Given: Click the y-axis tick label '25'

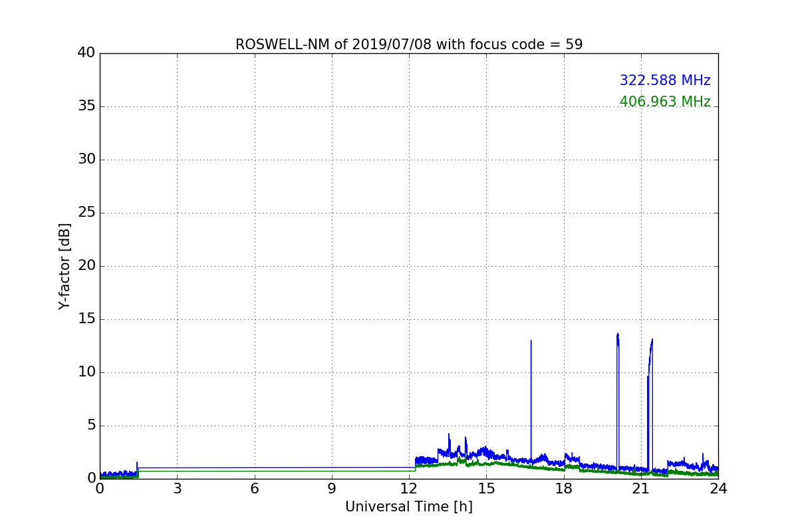Looking at the screenshot, I should point(86,213).
